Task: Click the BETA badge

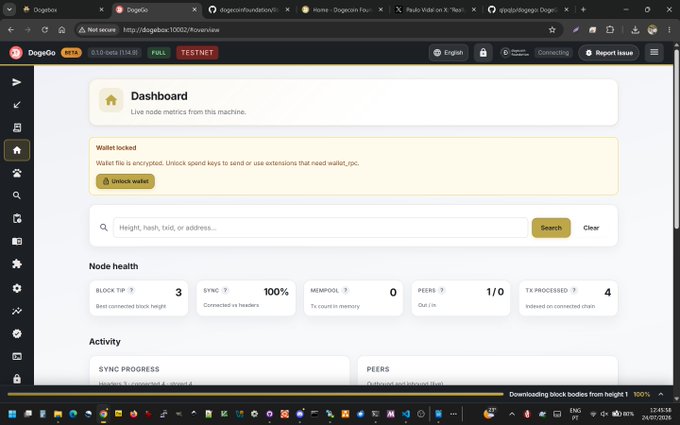Action: pos(71,53)
